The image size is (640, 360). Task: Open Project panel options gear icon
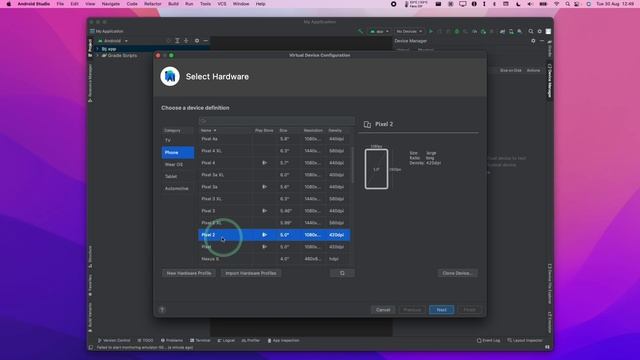pos(197,41)
